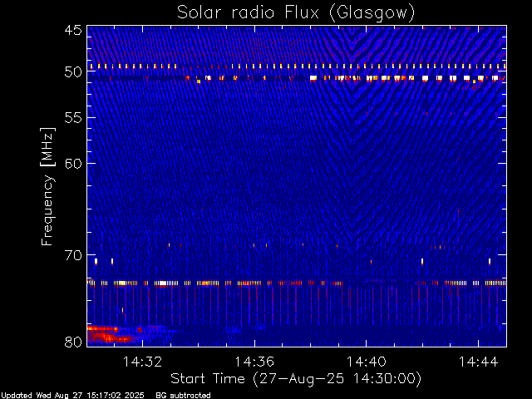Screen dimensions: 532x399
Task: Click the '80' frequency tick label
Action: (x=73, y=342)
